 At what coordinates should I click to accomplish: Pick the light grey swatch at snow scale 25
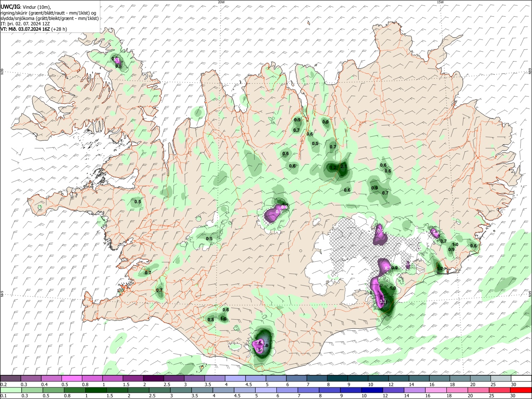[501, 379]
